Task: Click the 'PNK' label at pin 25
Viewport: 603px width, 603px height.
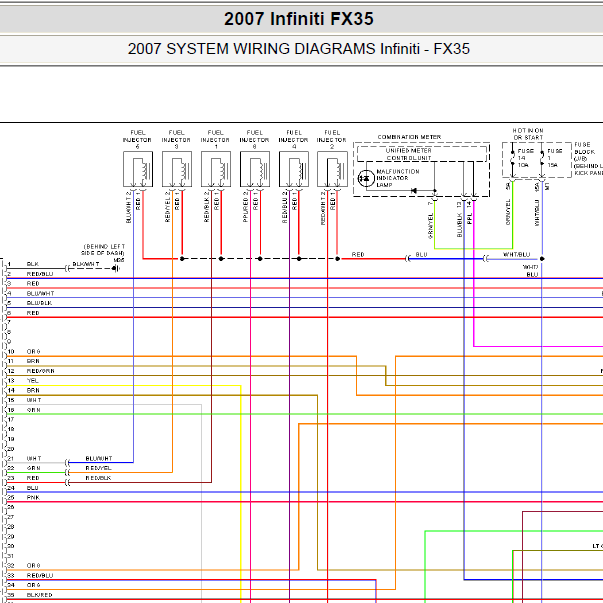Action: [33, 498]
